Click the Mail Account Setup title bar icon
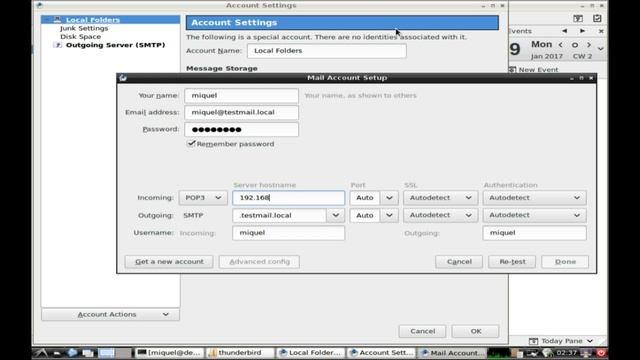640x360 pixels. tap(123, 78)
